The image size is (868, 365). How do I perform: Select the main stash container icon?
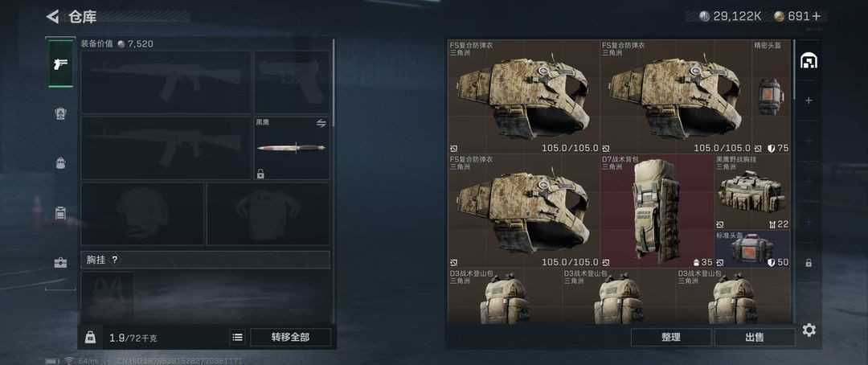click(809, 61)
